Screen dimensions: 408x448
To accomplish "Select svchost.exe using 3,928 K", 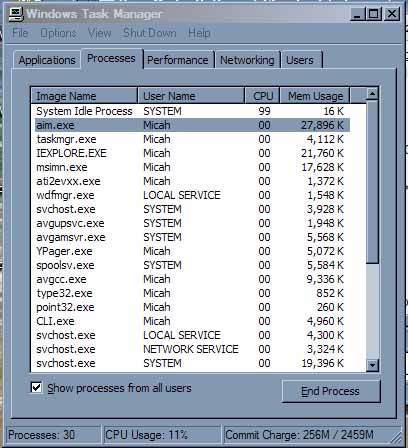I will (191, 209).
